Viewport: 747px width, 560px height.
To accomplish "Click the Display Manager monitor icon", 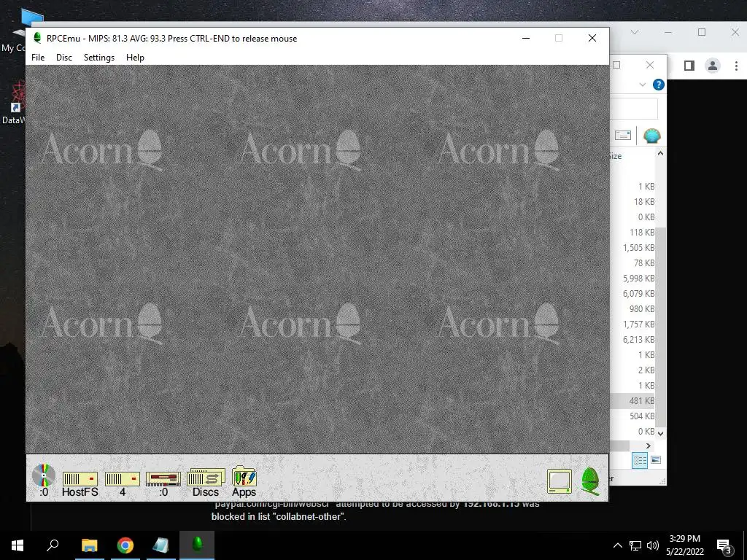I will click(560, 481).
